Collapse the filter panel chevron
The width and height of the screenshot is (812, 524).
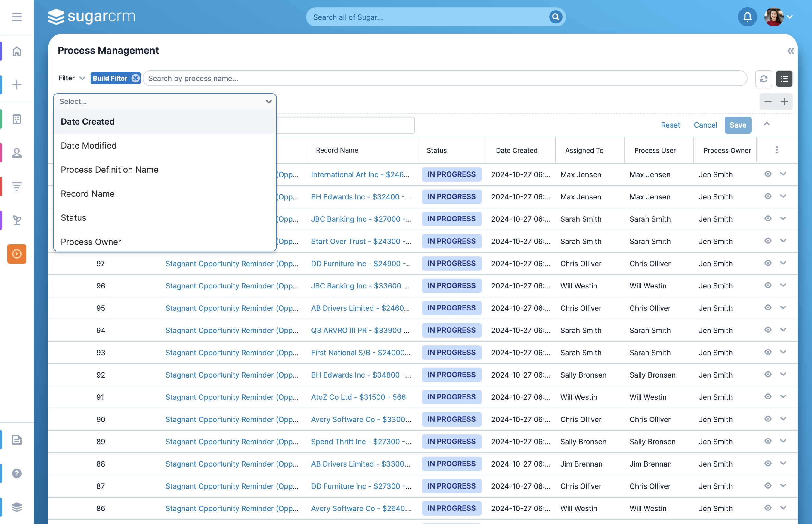tap(766, 124)
